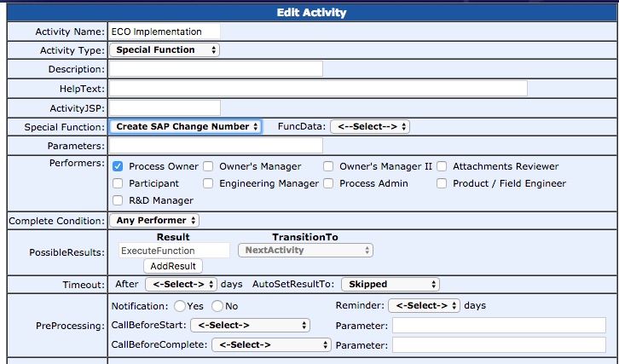The image size is (619, 364).
Task: Click into the Description field
Action: [216, 69]
